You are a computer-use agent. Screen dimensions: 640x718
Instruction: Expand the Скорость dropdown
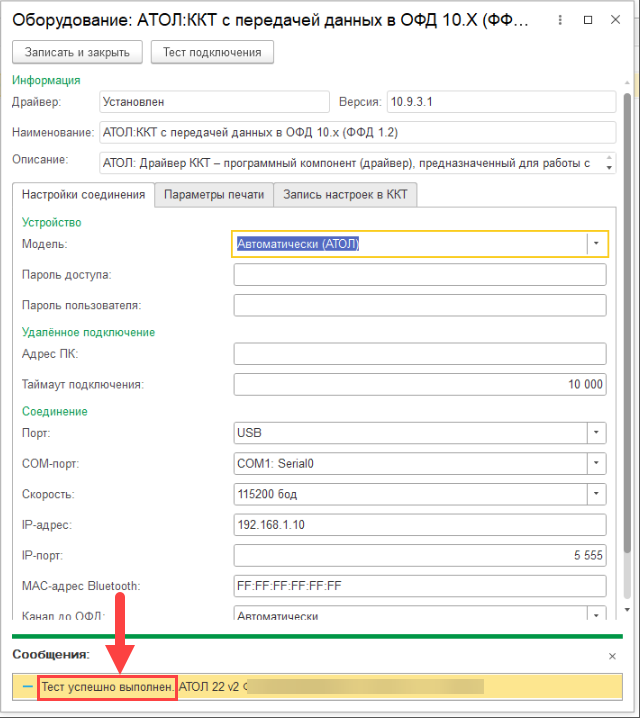coord(596,494)
